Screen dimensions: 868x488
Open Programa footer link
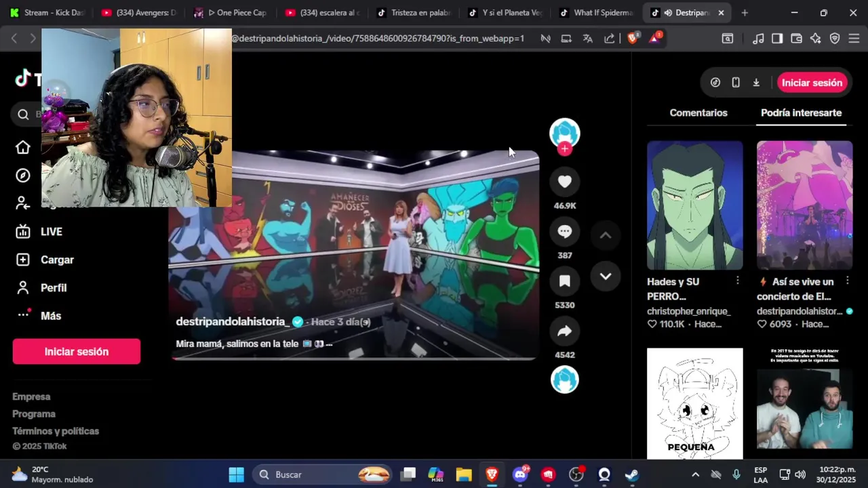pyautogui.click(x=34, y=414)
